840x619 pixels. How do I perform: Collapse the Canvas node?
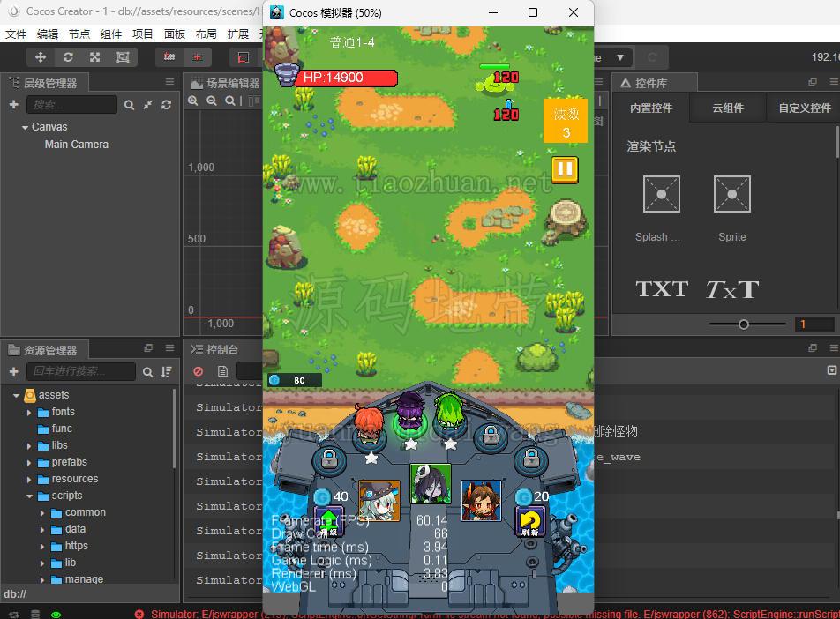pyautogui.click(x=25, y=128)
